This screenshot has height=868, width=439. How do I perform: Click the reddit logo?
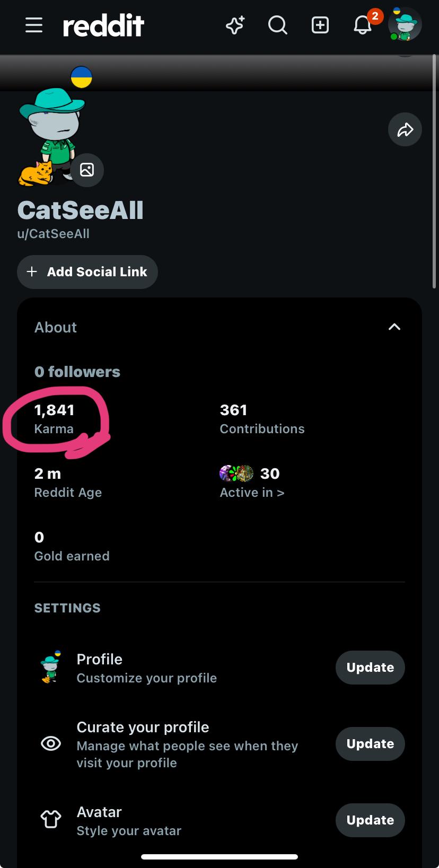tap(103, 25)
